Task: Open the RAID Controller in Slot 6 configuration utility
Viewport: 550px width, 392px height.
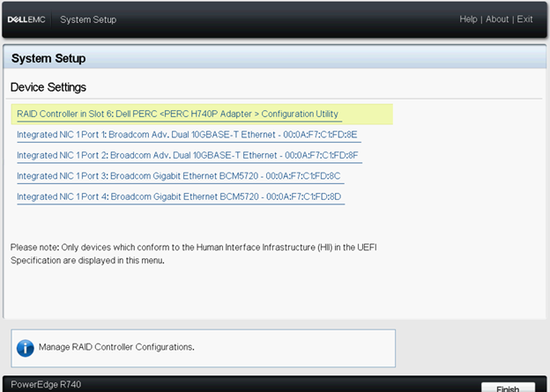Action: tap(177, 114)
